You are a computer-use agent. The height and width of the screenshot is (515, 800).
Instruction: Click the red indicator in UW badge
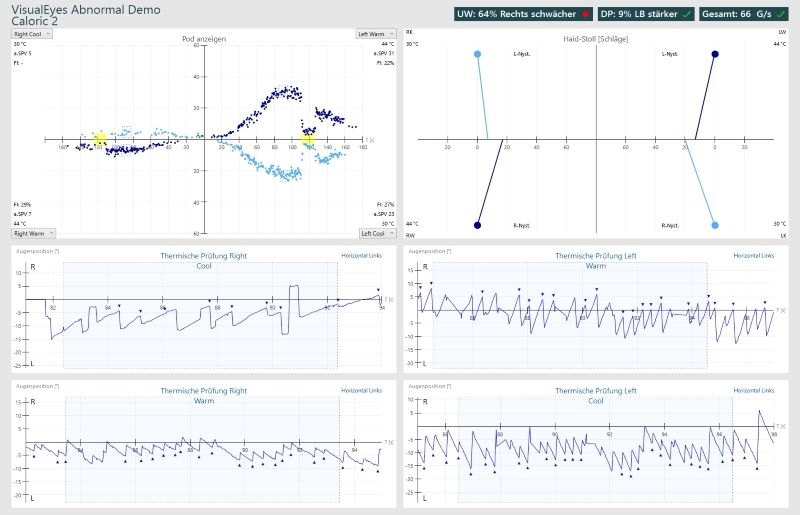[585, 15]
